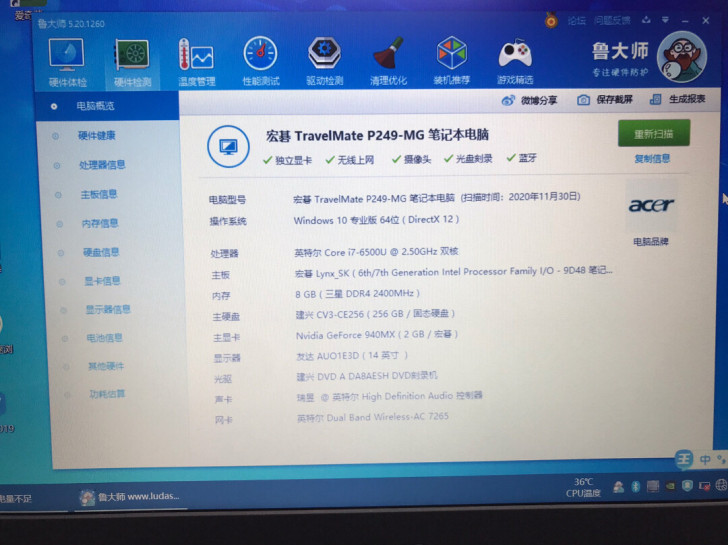Click shield security icon in tray
The image size is (728, 545).
click(687, 486)
